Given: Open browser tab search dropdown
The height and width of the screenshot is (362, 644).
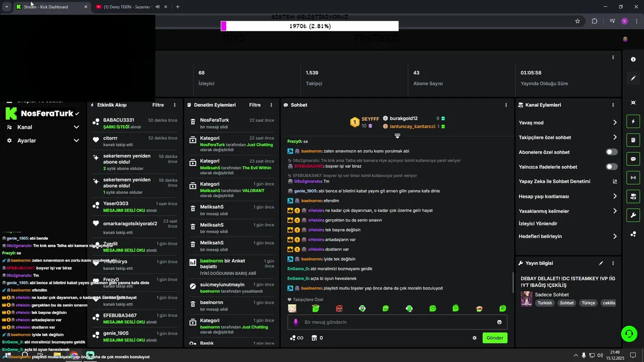Looking at the screenshot, I should [x=7, y=7].
